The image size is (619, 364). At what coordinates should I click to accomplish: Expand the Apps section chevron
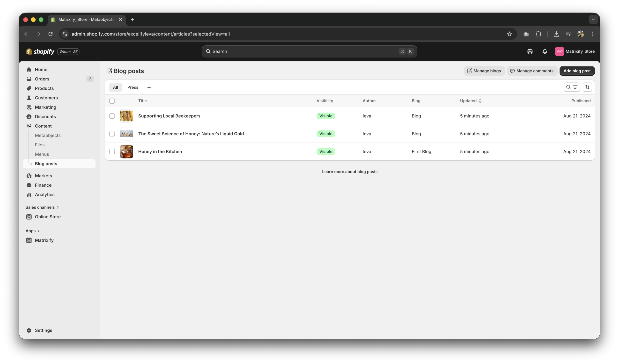[x=38, y=231]
